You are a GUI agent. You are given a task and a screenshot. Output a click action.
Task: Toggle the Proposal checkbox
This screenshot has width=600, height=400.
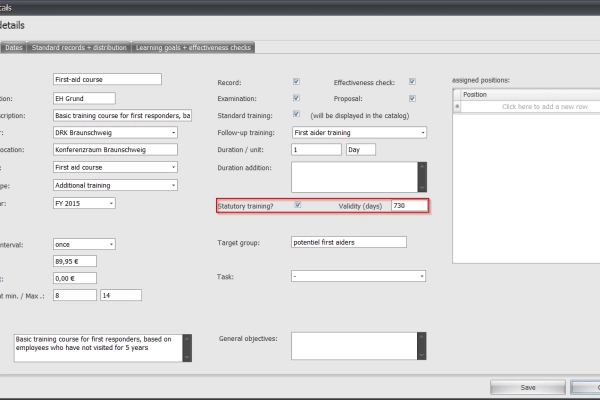pos(412,99)
